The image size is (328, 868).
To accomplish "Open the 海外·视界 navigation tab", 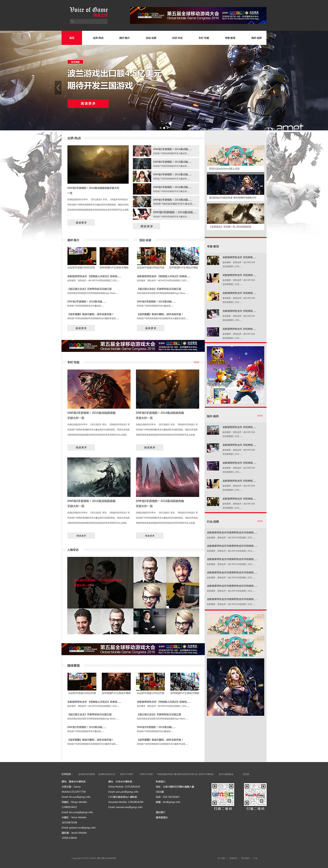I will click(256, 38).
